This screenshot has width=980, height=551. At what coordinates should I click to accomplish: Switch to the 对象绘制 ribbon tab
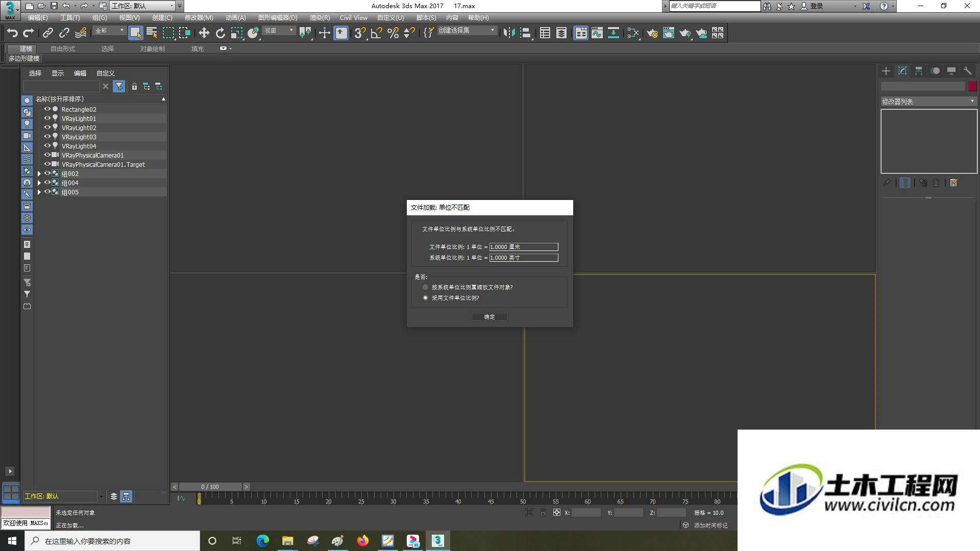pyautogui.click(x=153, y=49)
